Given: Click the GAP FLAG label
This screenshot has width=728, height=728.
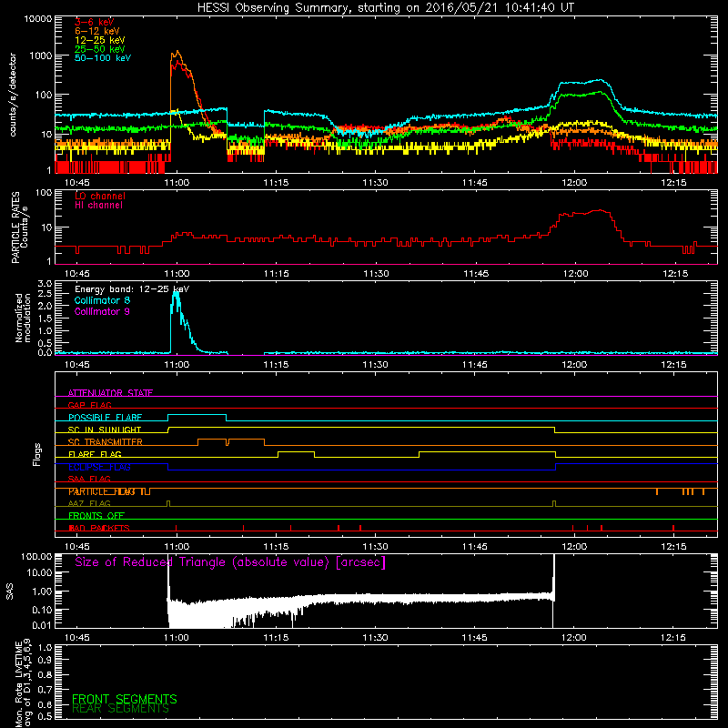Looking at the screenshot, I should pos(89,405).
